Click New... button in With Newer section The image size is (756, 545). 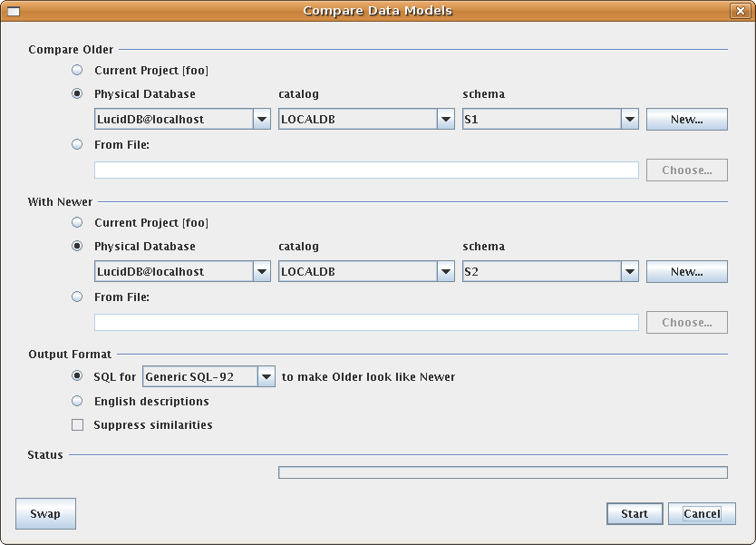[x=686, y=271]
